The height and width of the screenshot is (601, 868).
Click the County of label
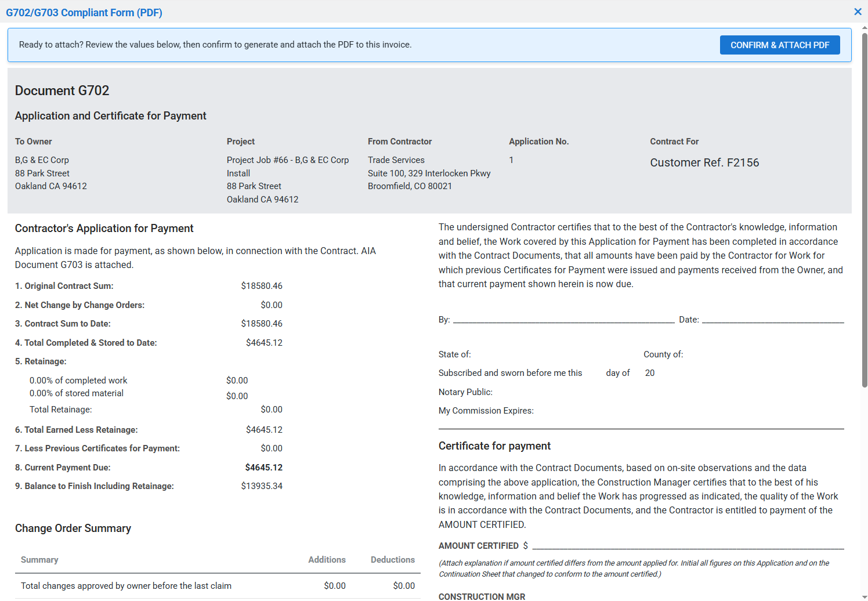click(x=663, y=354)
